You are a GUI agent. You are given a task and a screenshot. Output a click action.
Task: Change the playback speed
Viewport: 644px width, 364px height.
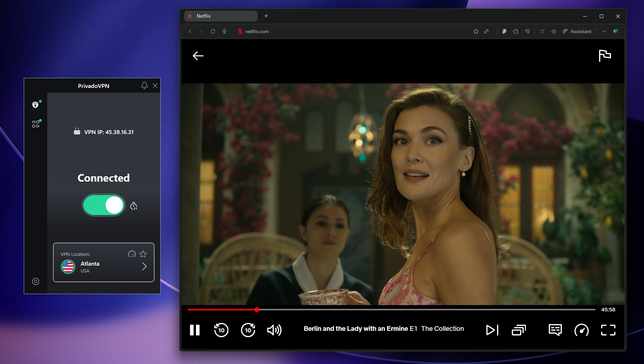coord(581,330)
